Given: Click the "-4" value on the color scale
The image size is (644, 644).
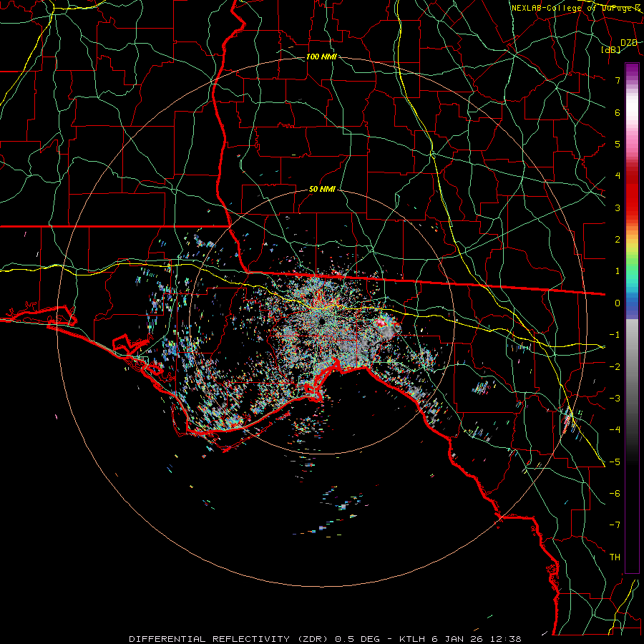Looking at the screenshot, I should point(615,430).
